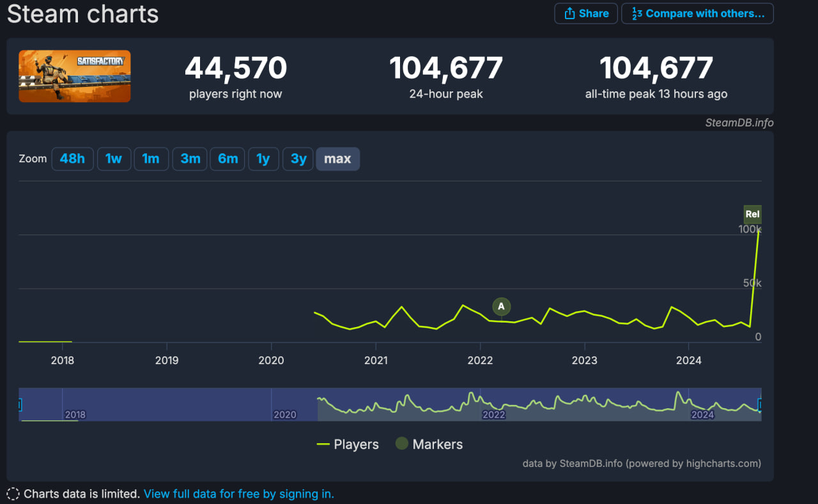Screen dimensions: 818x504
Task: Click the Steam charts heading
Action: 82,13
